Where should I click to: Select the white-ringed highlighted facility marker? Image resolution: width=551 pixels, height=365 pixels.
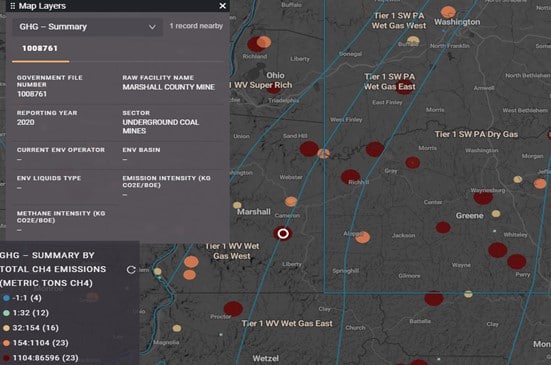(x=283, y=234)
